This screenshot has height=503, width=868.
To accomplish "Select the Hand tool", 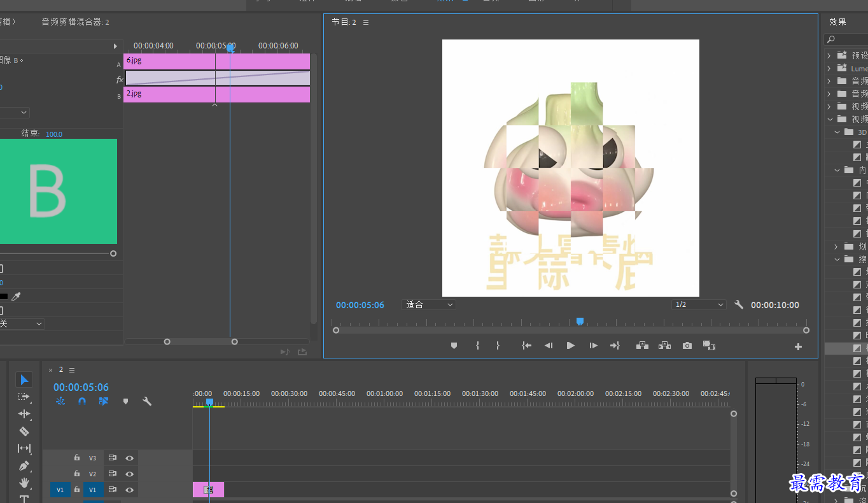I will (24, 482).
